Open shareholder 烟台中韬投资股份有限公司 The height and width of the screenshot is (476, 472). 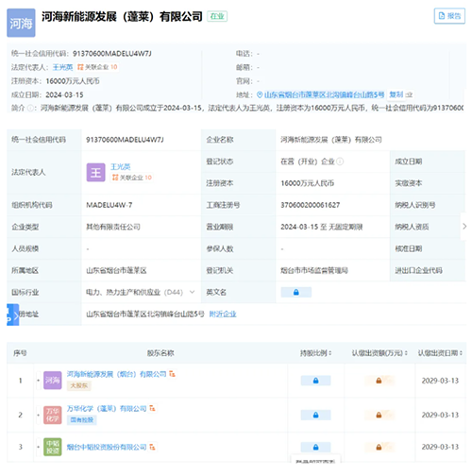click(107, 447)
